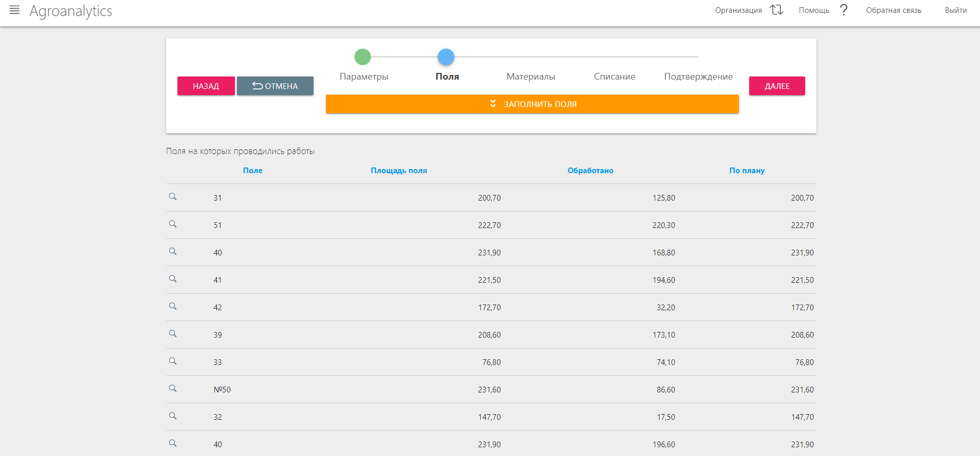Click magnifier icon for field №50
The height and width of the screenshot is (456, 980).
click(x=173, y=389)
